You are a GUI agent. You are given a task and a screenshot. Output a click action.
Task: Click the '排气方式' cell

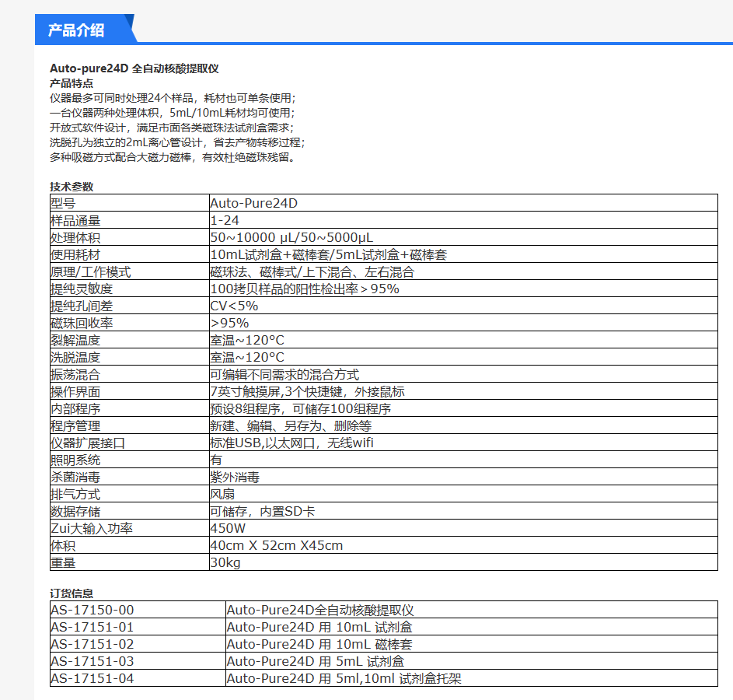click(130, 494)
